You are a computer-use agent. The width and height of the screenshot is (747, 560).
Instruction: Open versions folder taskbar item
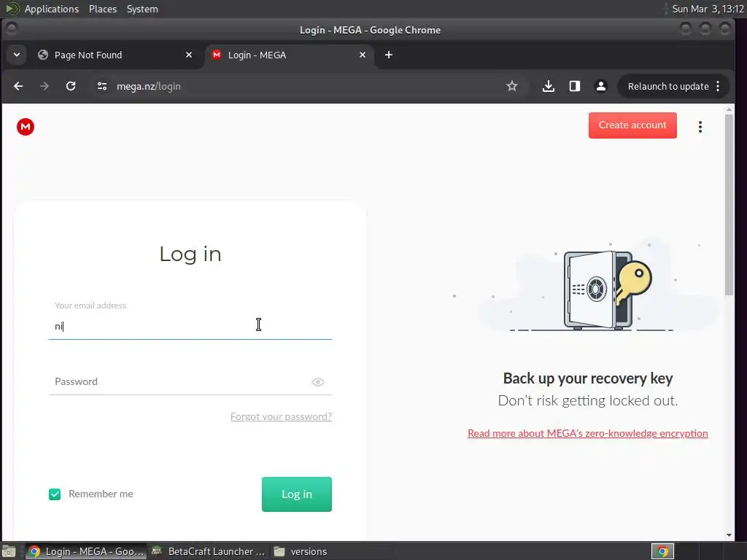tap(301, 551)
